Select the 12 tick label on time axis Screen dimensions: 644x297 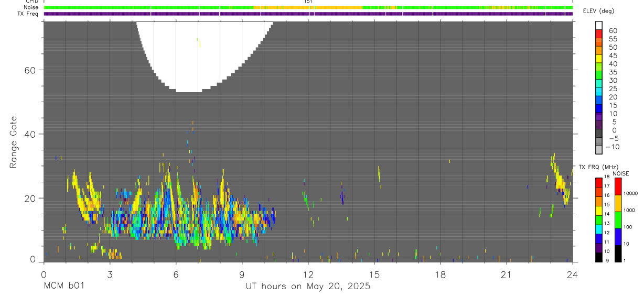(x=308, y=274)
